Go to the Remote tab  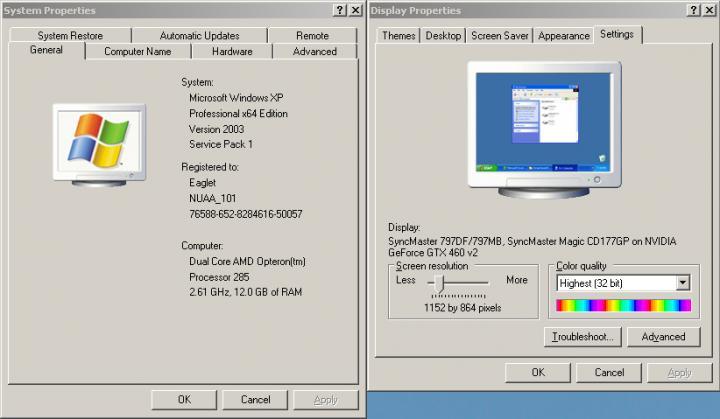[312, 36]
